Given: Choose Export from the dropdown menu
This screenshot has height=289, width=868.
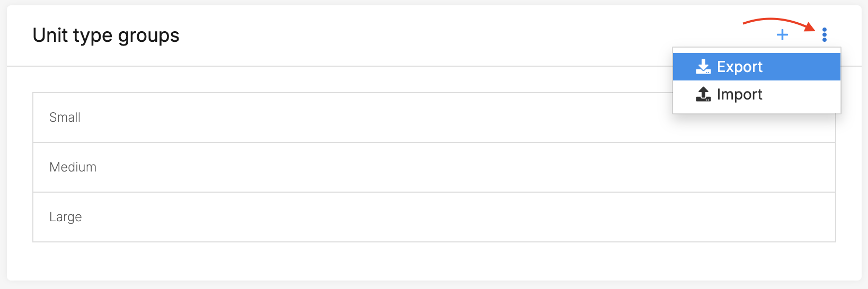Looking at the screenshot, I should pos(757,67).
